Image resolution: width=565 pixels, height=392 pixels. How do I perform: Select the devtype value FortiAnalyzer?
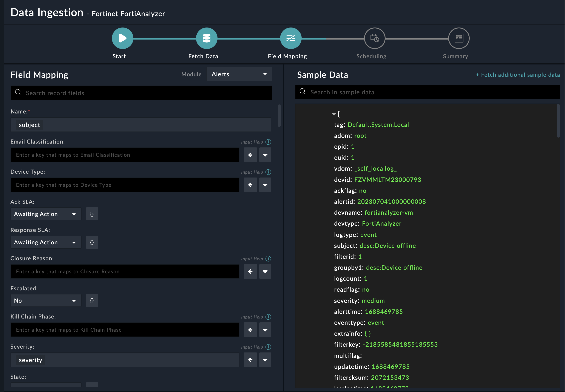coord(382,224)
